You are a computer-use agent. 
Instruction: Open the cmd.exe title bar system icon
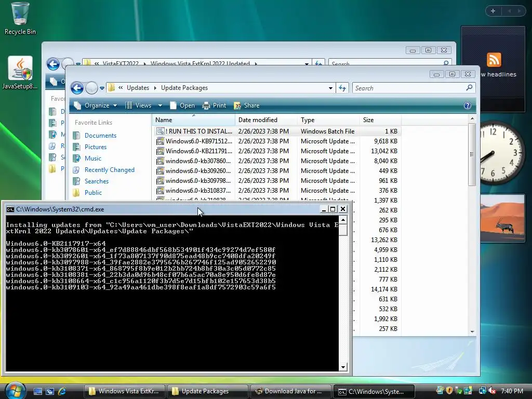tap(10, 209)
